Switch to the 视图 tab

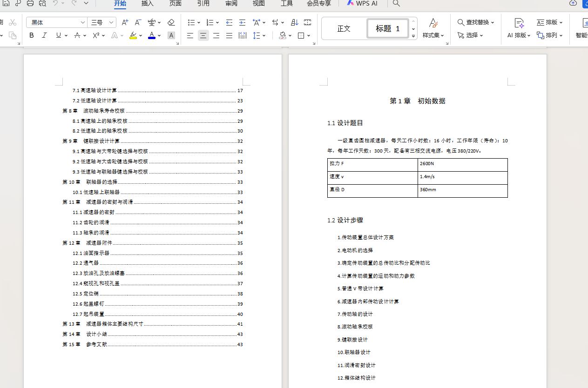[x=259, y=3]
